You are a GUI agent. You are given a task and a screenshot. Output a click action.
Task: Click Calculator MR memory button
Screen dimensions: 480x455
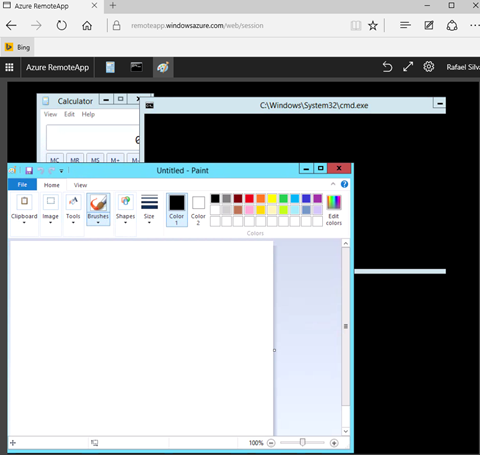tap(75, 159)
